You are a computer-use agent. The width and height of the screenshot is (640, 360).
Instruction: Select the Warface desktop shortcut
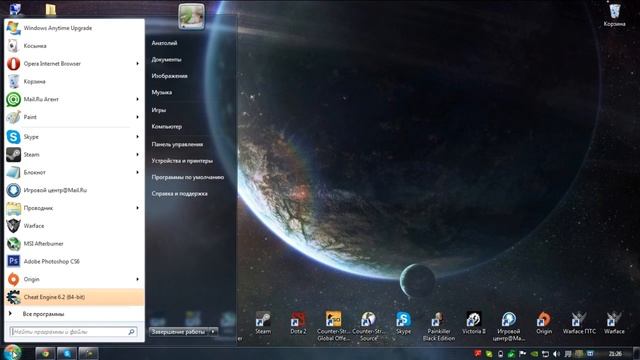point(614,323)
